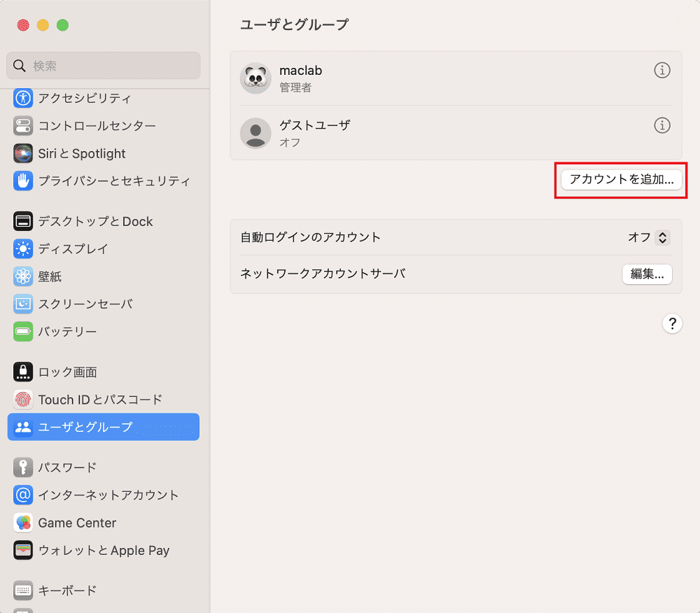Click the 編集... button for network server
This screenshot has height=613, width=700.
click(x=647, y=274)
